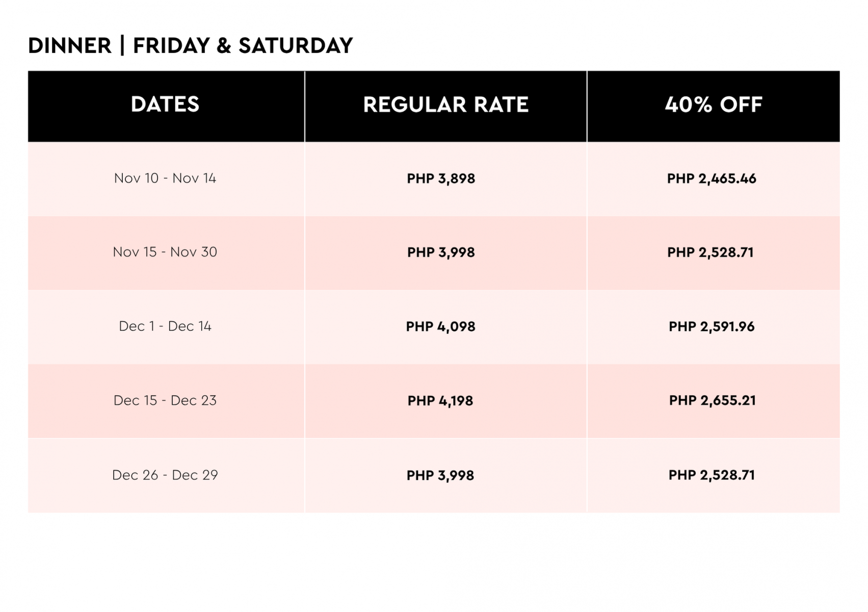Click the PHP 4,098 regular rate
The width and height of the screenshot is (868, 612).
pos(441,326)
